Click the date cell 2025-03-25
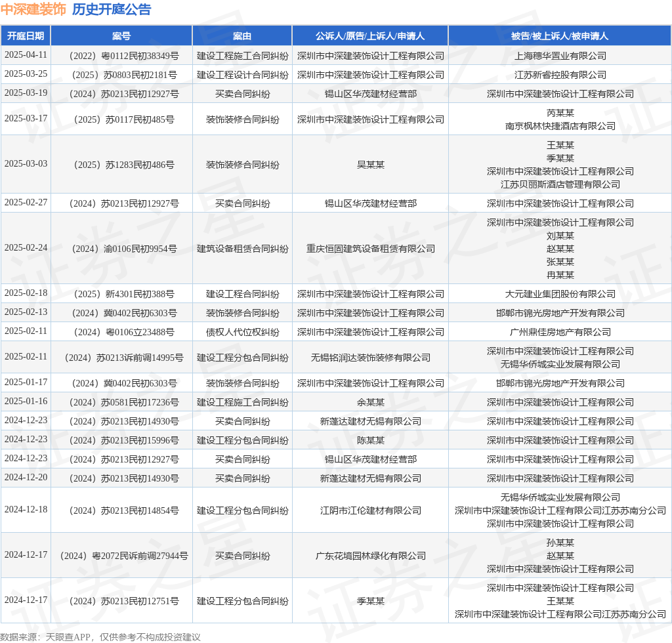Screen dimensions: 672x643 (26, 73)
